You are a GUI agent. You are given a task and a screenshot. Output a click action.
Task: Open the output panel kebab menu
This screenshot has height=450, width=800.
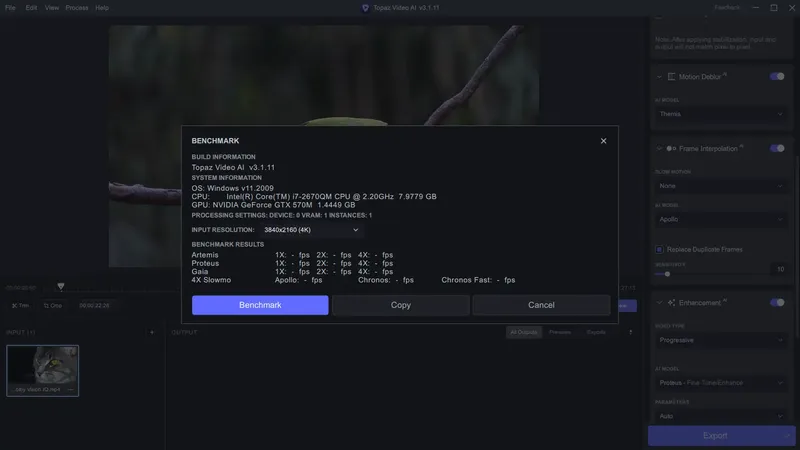click(631, 332)
